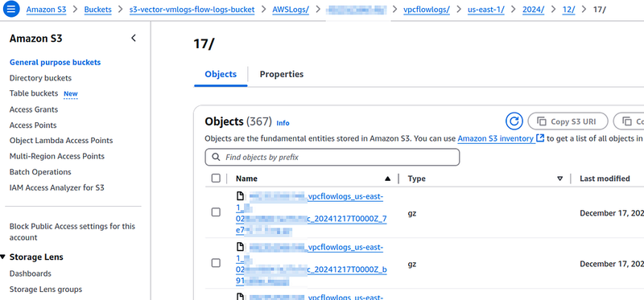Click the Type column header
The image size is (644, 300).
[416, 179]
